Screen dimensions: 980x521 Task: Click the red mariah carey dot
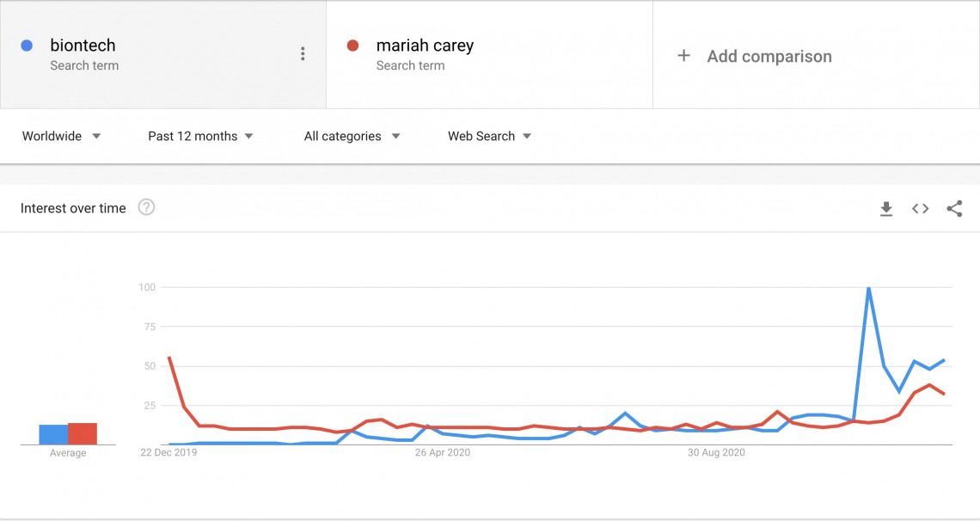353,45
